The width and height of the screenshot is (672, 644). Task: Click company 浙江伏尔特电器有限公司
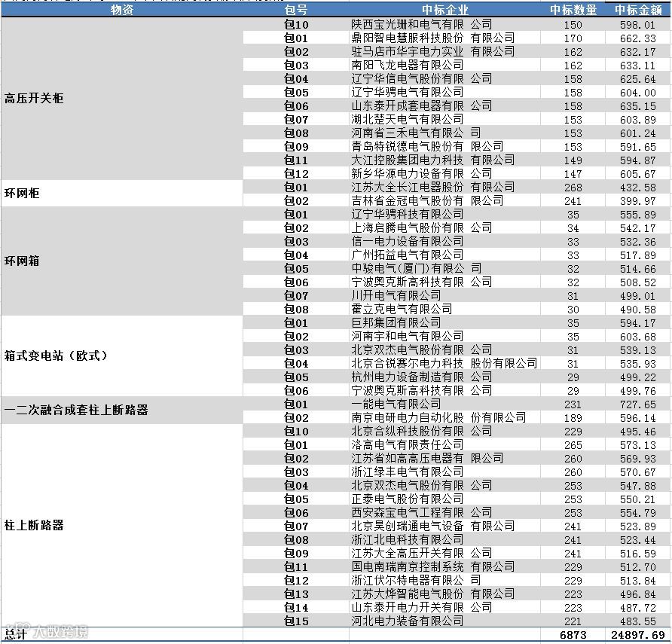point(416,581)
